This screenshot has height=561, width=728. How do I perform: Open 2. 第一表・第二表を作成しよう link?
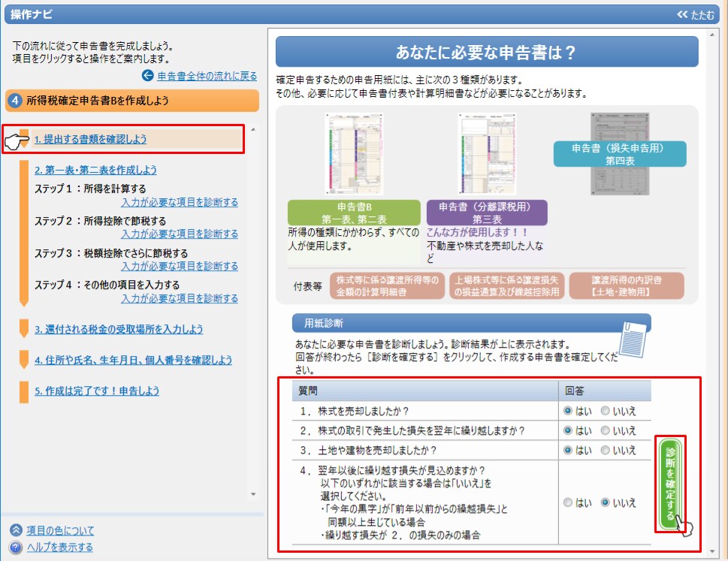coord(95,170)
